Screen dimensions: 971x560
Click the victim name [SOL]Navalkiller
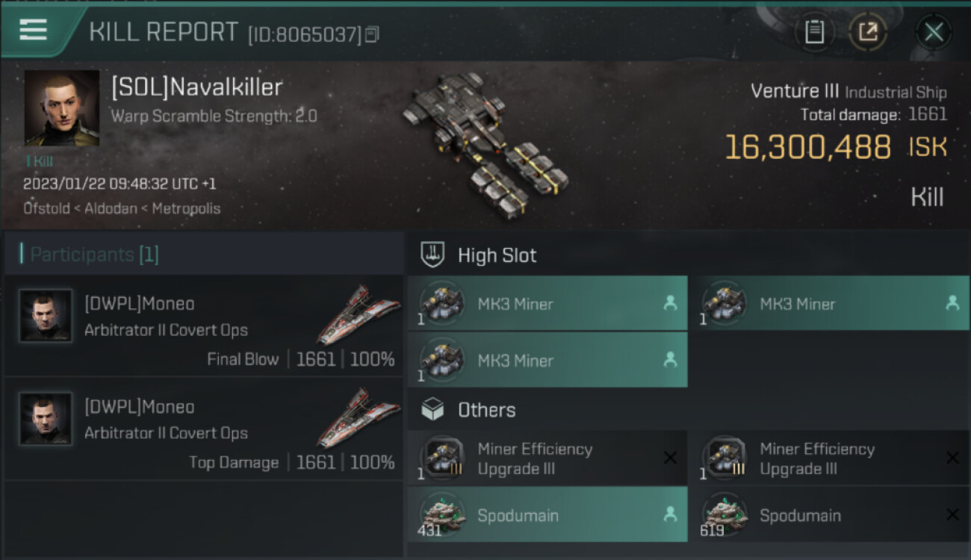coord(197,87)
